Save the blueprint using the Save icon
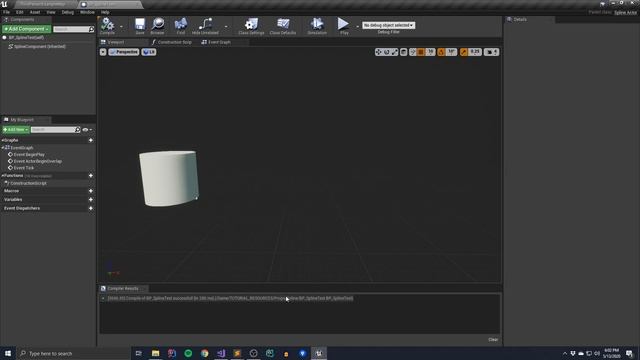 tap(140, 25)
